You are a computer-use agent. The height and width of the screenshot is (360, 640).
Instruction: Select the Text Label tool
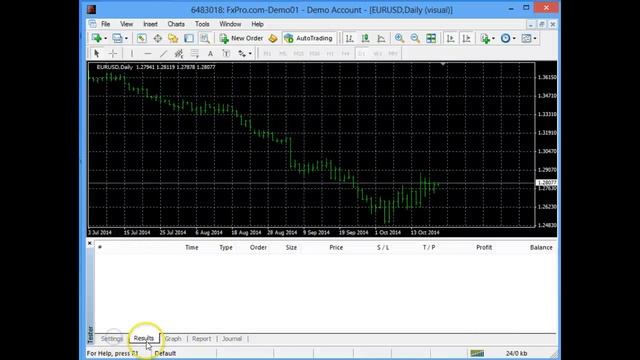226,53
